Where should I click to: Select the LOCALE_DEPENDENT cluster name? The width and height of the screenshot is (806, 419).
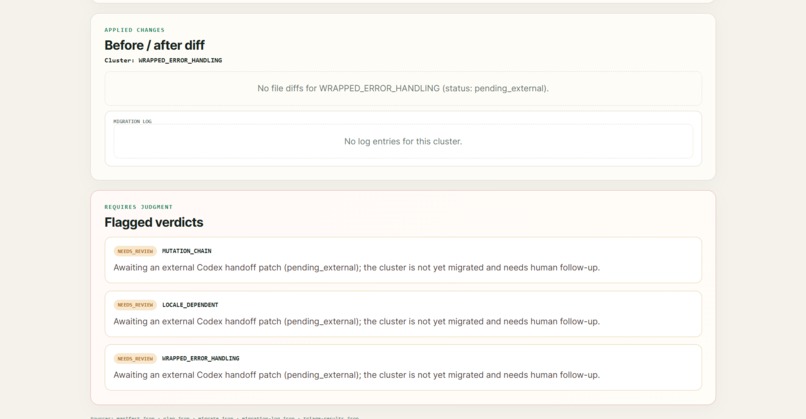coord(190,305)
